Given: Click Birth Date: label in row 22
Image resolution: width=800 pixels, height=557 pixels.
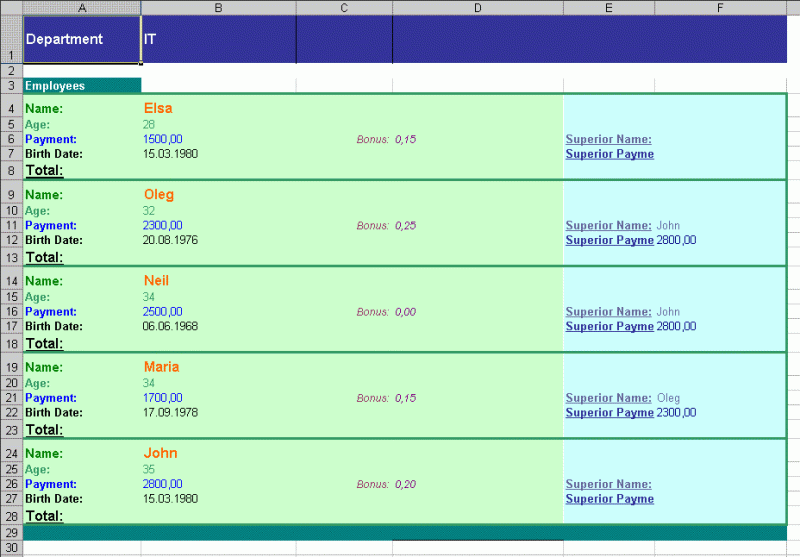Looking at the screenshot, I should pos(54,413).
